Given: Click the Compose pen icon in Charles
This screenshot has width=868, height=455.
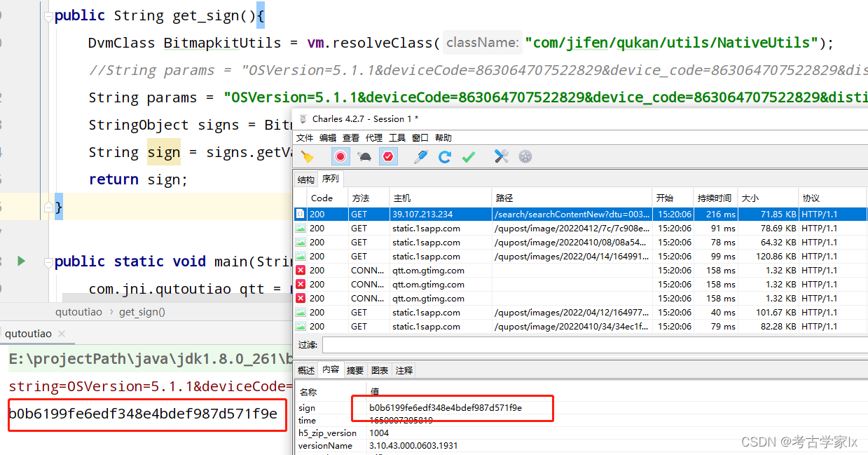Looking at the screenshot, I should (x=420, y=157).
